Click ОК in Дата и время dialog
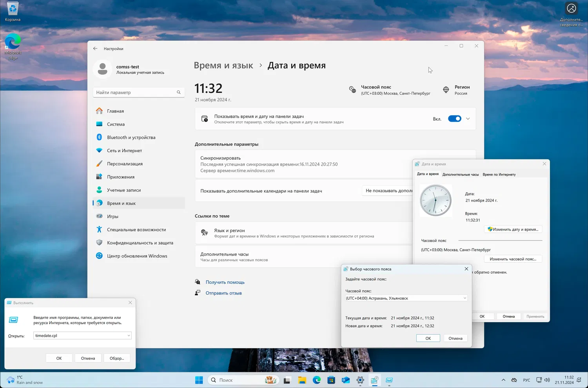The image size is (588, 388). click(x=482, y=316)
